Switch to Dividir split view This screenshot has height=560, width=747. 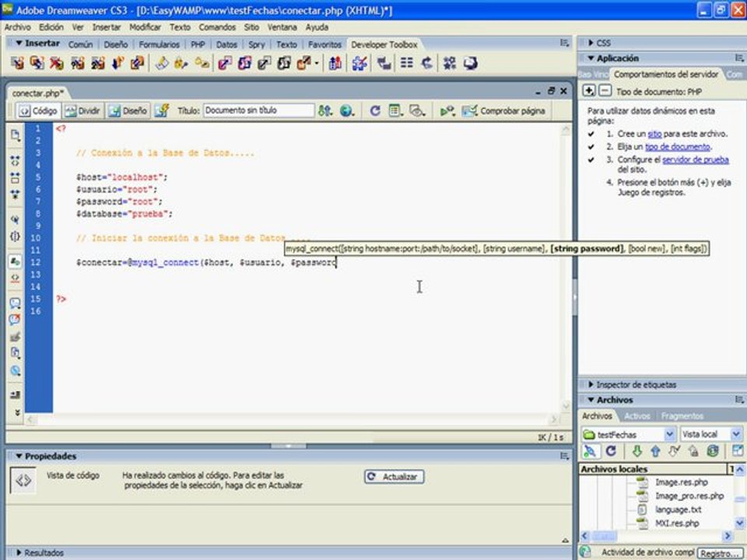click(x=83, y=111)
